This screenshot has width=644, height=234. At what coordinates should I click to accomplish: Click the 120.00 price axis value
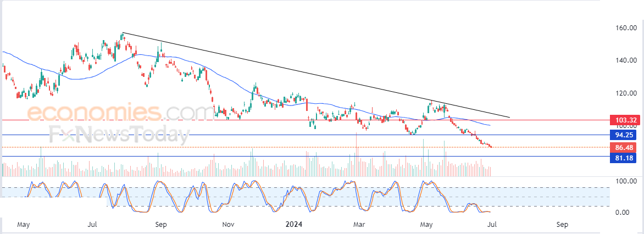(625, 93)
